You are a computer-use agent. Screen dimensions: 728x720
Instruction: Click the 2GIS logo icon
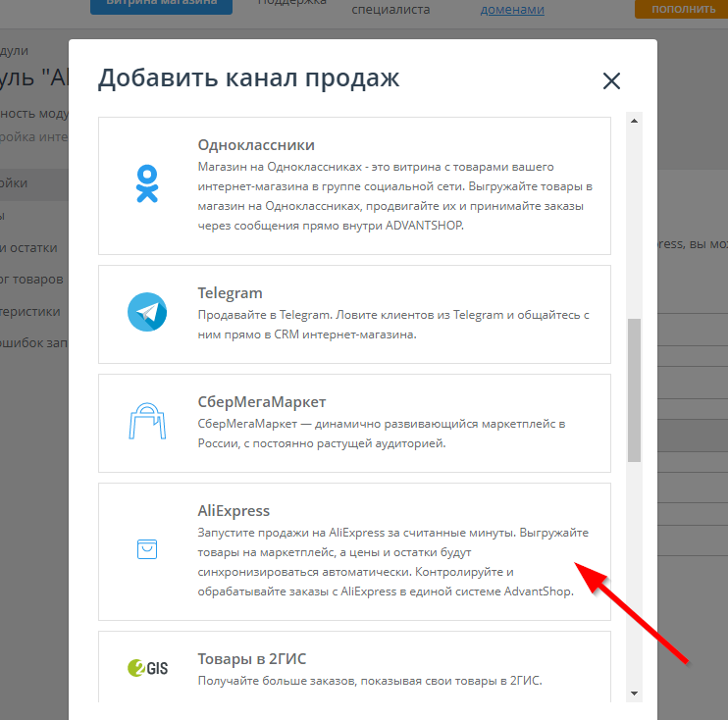coord(147,668)
